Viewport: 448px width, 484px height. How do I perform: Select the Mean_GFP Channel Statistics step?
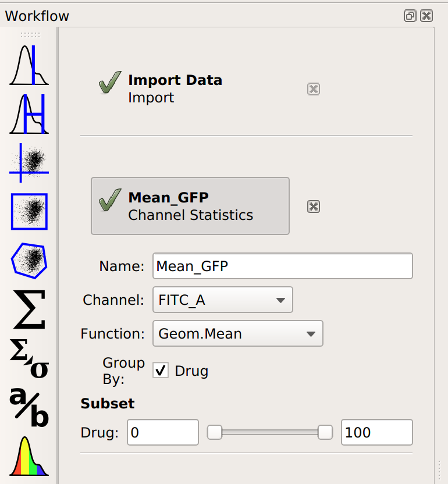pos(190,206)
